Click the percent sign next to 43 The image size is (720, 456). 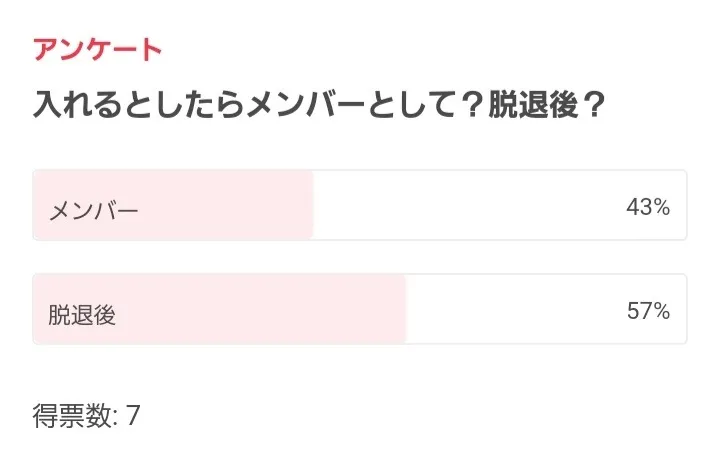[x=661, y=207]
